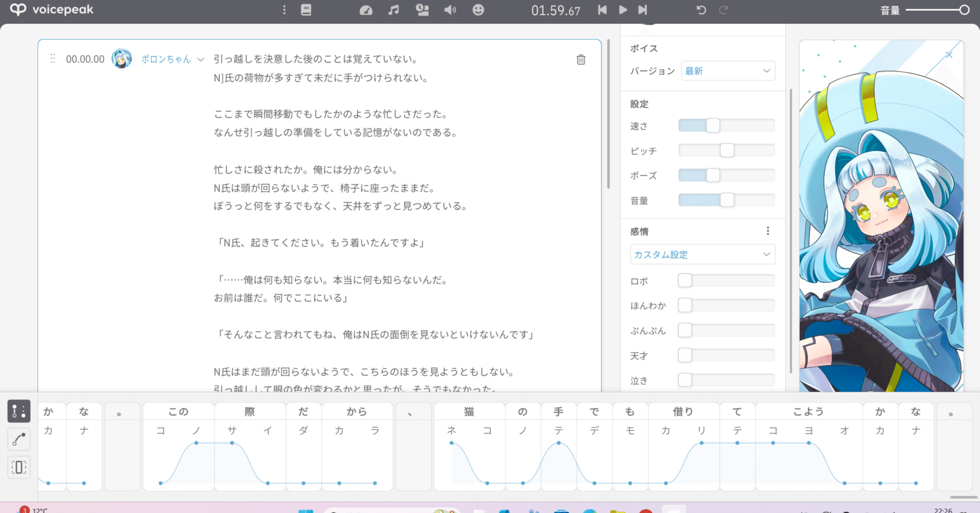The width and height of the screenshot is (980, 513).
Task: Redo the last action
Action: point(723,10)
